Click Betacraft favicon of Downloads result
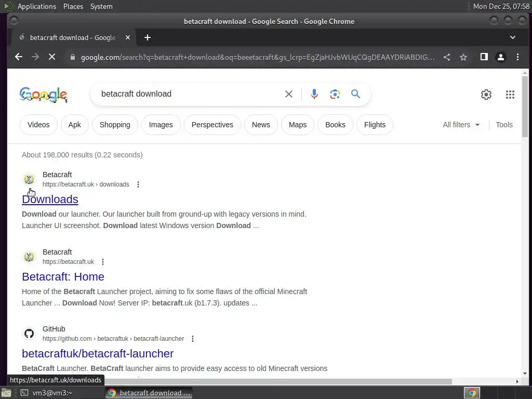The image size is (532, 399). (x=29, y=179)
